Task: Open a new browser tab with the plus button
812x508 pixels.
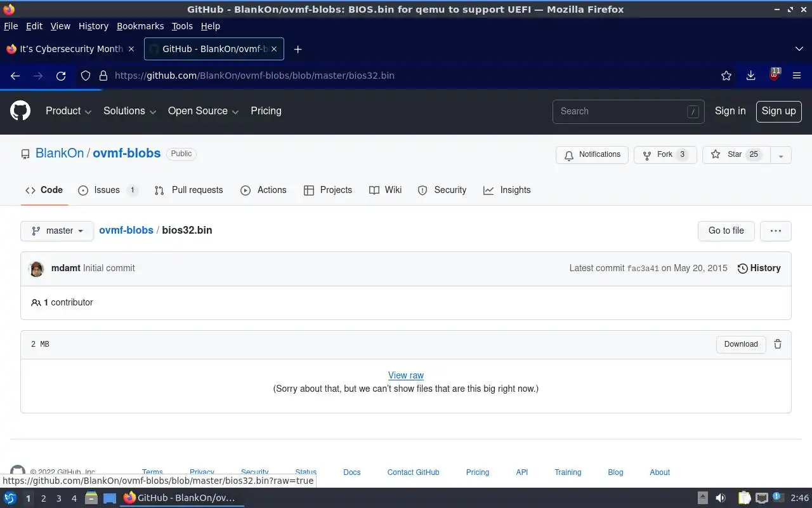Action: [x=298, y=49]
